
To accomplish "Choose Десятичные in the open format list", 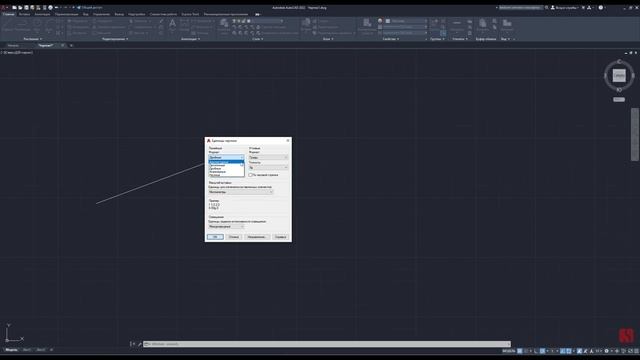I will tap(226, 165).
